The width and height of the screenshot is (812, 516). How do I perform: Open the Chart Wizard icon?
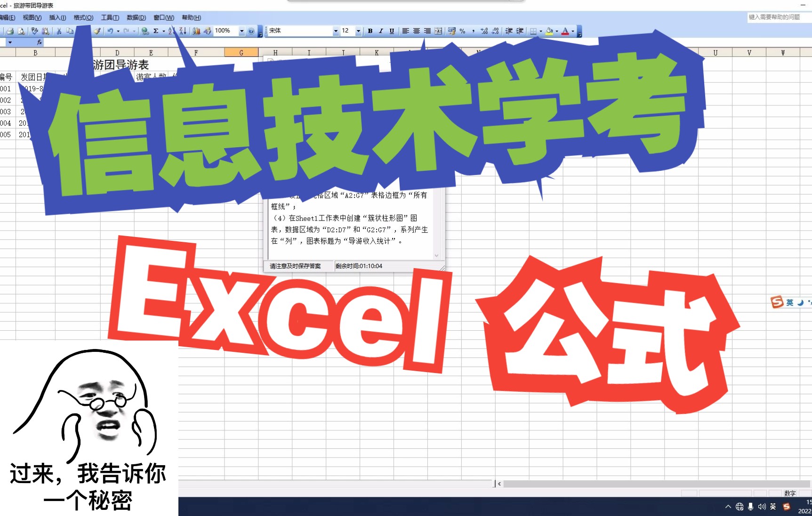point(196,31)
